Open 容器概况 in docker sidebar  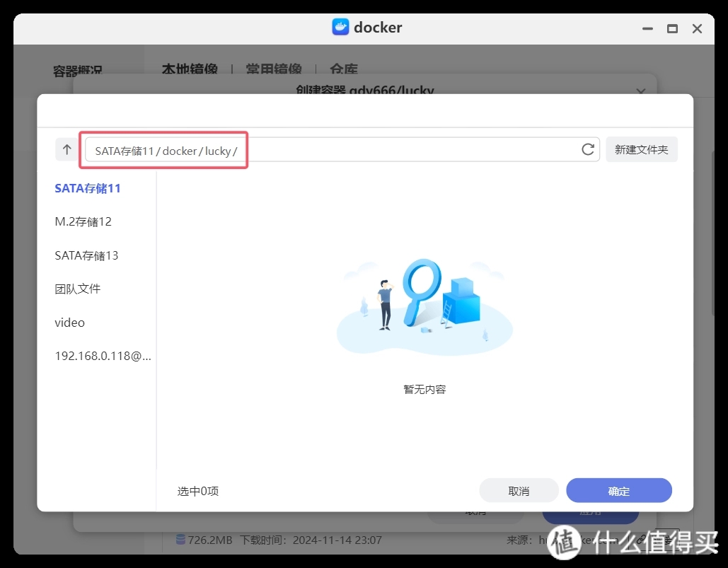pyautogui.click(x=78, y=71)
